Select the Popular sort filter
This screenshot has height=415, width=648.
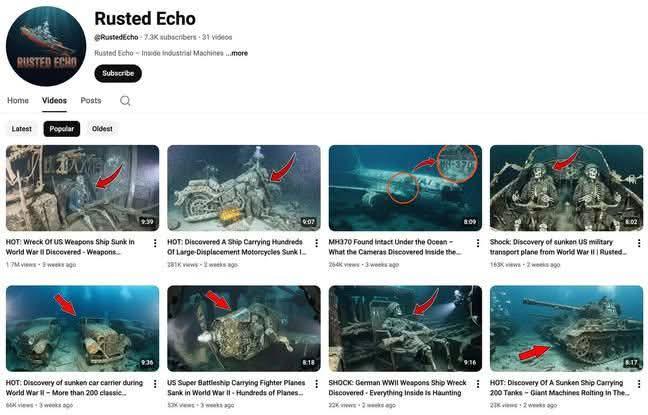coord(62,129)
